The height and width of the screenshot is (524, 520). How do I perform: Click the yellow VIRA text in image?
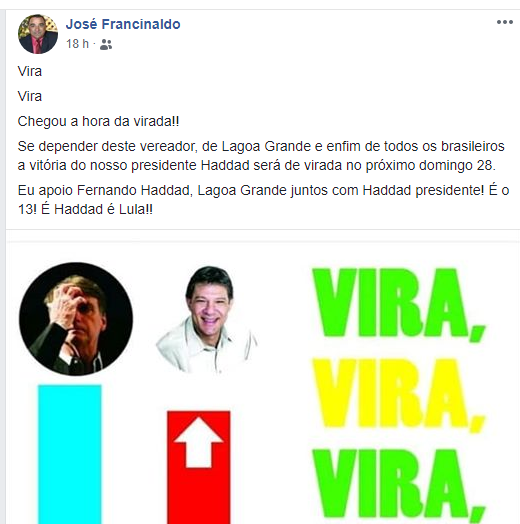click(x=399, y=395)
